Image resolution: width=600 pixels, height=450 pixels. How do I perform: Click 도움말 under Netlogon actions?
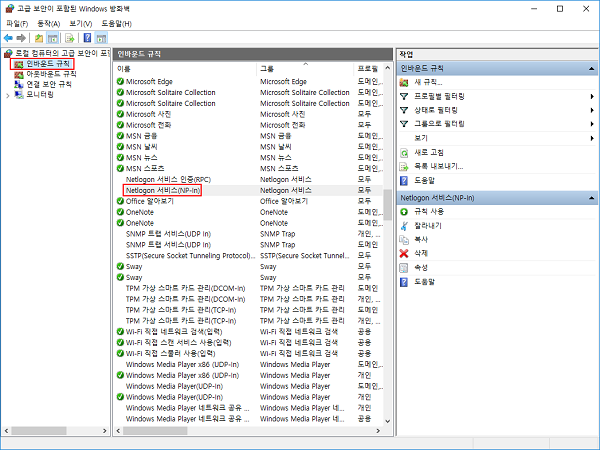[424, 282]
